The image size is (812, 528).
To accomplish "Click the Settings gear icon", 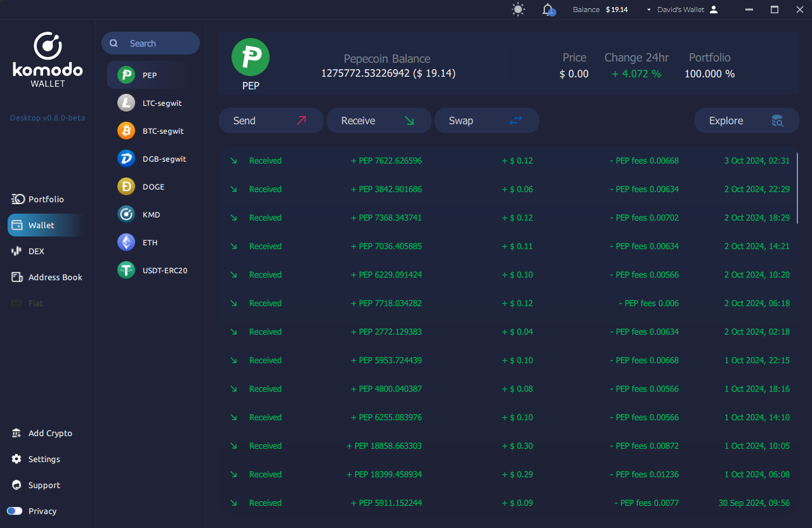I will click(x=16, y=459).
